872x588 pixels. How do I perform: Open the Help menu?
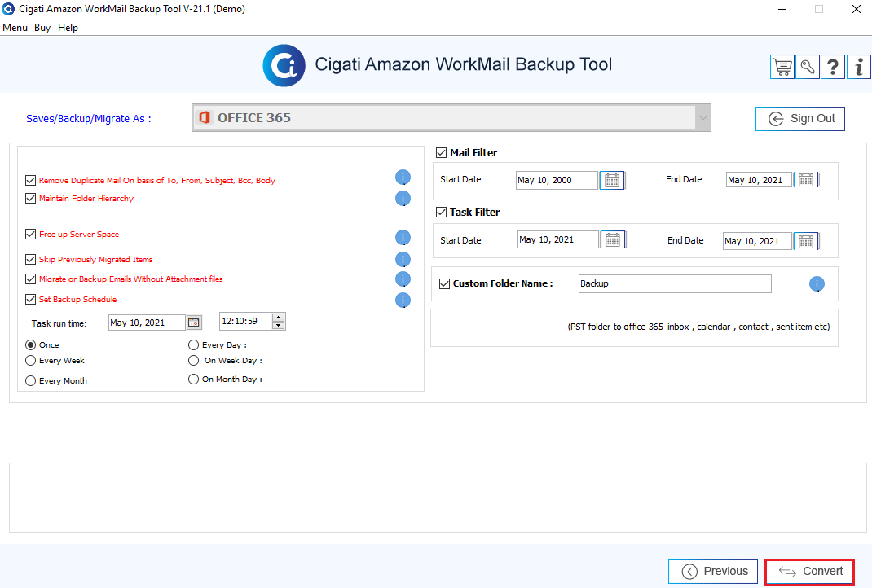[x=68, y=28]
